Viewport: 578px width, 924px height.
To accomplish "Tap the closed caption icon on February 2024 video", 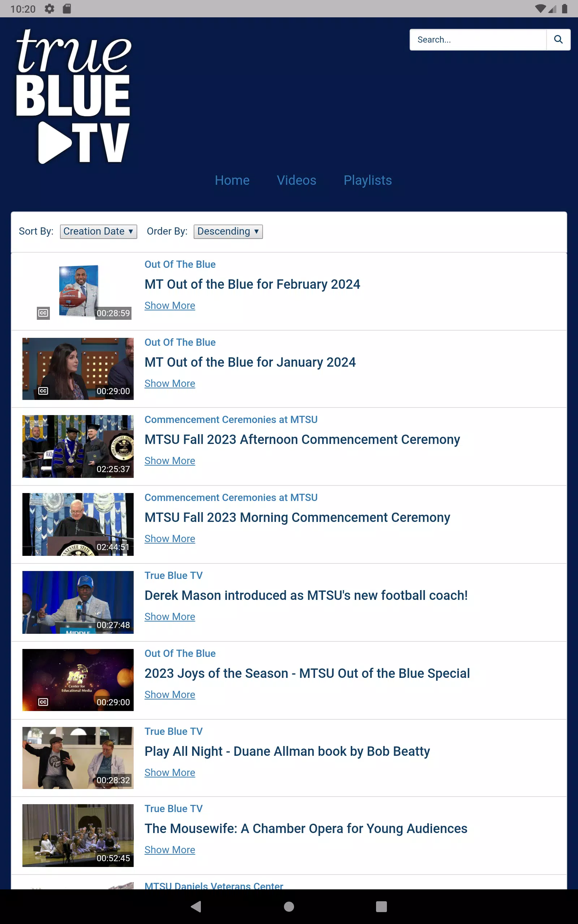I will 43,313.
